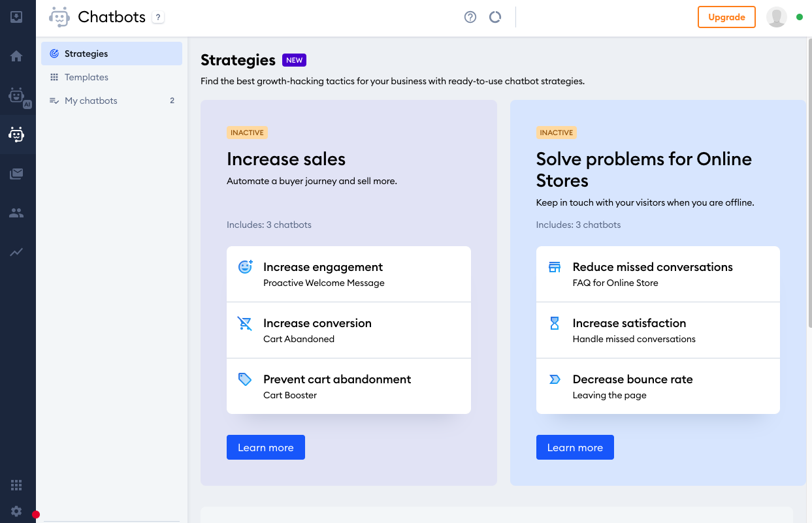The height and width of the screenshot is (523, 812).
Task: Click the Reduce missed conversations store icon
Action: coord(555,267)
